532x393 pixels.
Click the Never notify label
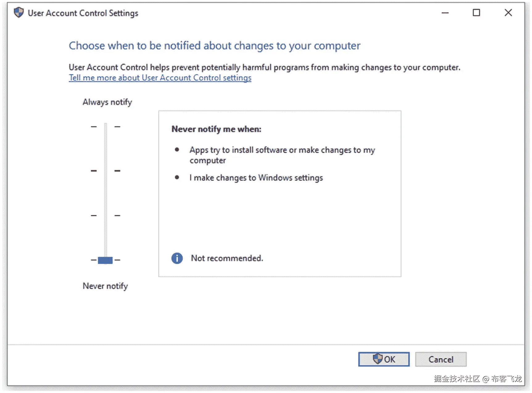click(x=105, y=286)
